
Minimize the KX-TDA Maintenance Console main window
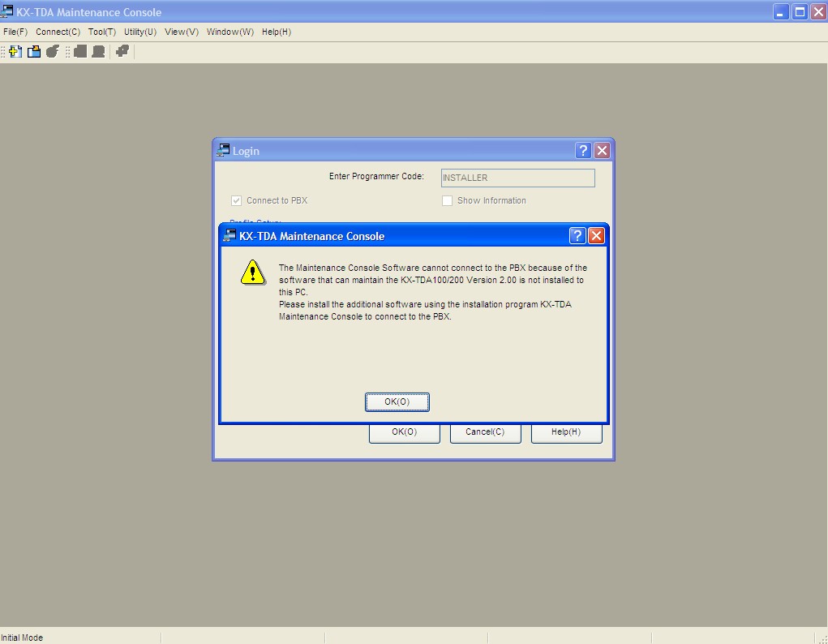[x=780, y=11]
